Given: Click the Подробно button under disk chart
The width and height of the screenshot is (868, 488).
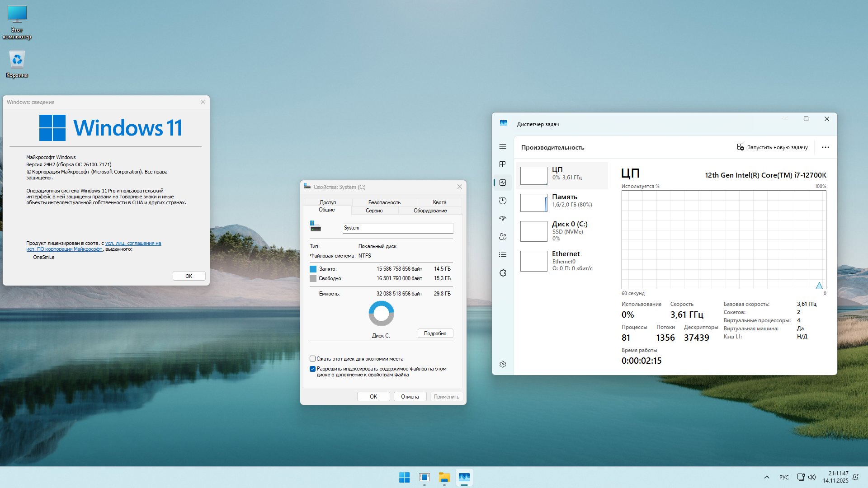Looking at the screenshot, I should [435, 333].
